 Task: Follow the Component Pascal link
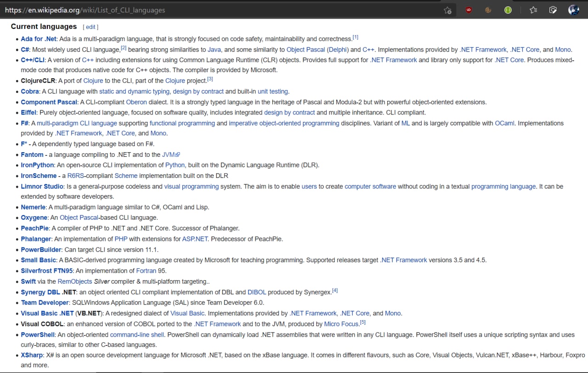(49, 102)
